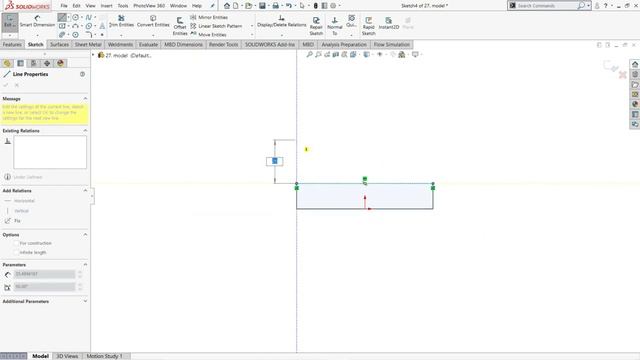Collapse the Existing Relations section
Screen dimensions: 640x360
tap(85, 131)
